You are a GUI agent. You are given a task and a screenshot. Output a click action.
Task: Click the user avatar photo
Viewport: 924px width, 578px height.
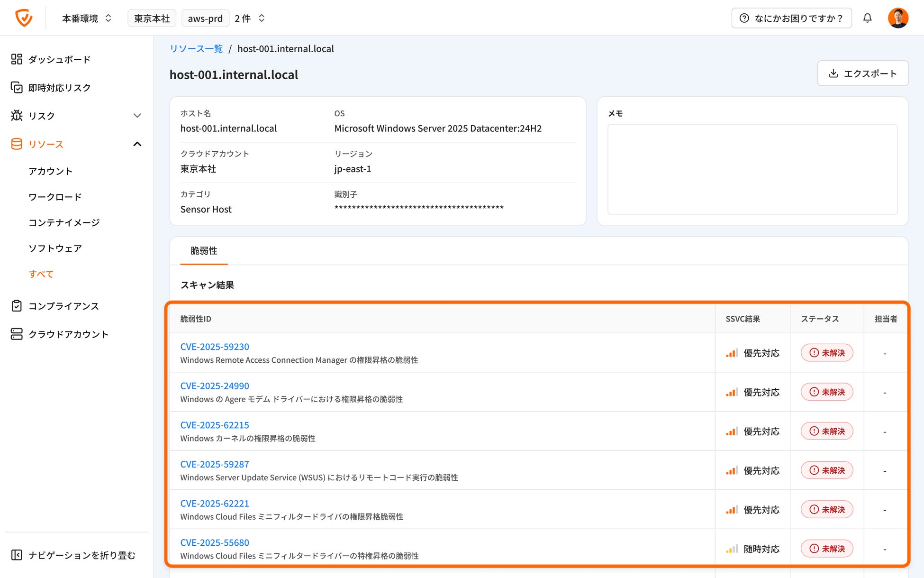(897, 18)
